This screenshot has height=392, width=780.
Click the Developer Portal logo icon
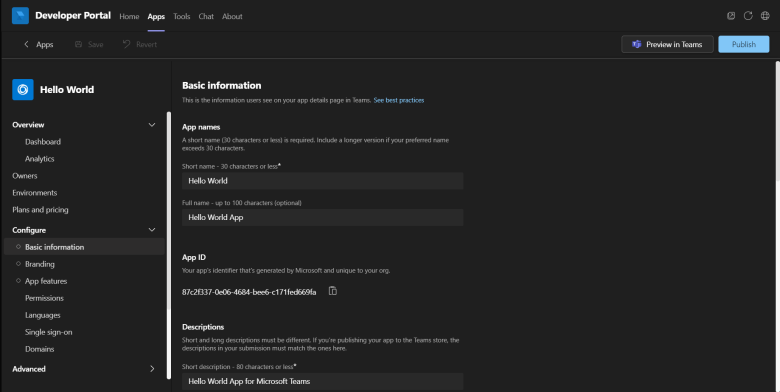(x=20, y=16)
